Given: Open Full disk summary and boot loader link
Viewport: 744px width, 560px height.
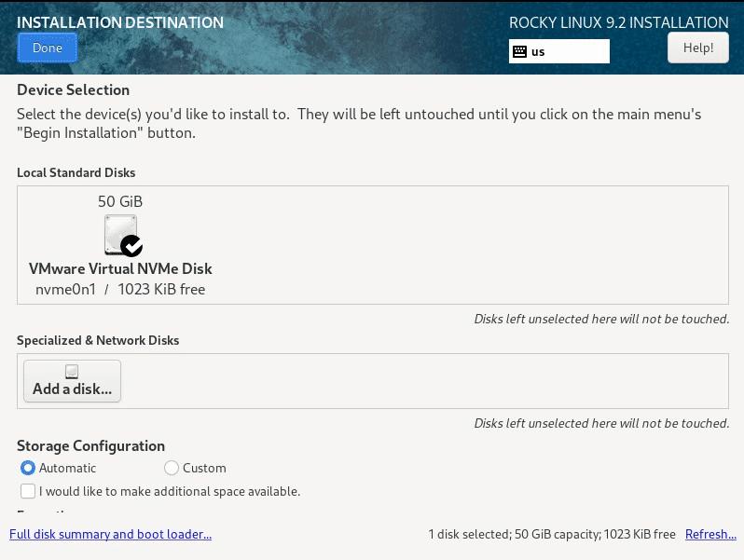Looking at the screenshot, I should tap(111, 535).
